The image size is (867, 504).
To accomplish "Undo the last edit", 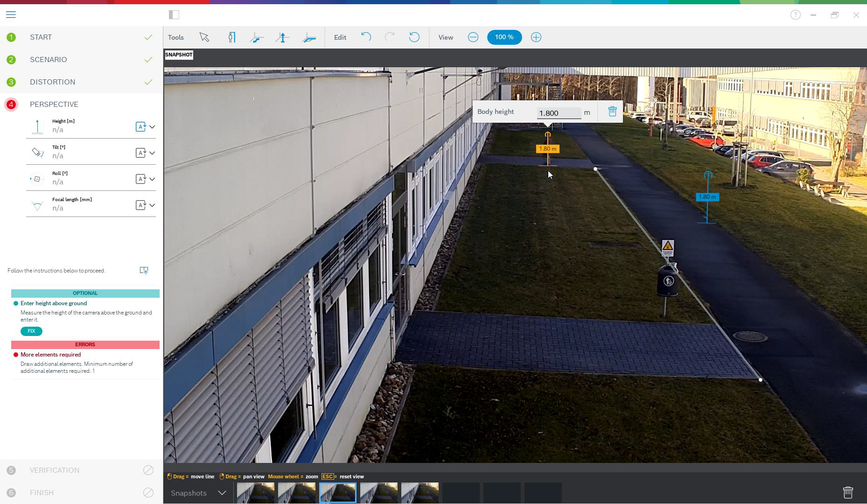I will [x=366, y=37].
